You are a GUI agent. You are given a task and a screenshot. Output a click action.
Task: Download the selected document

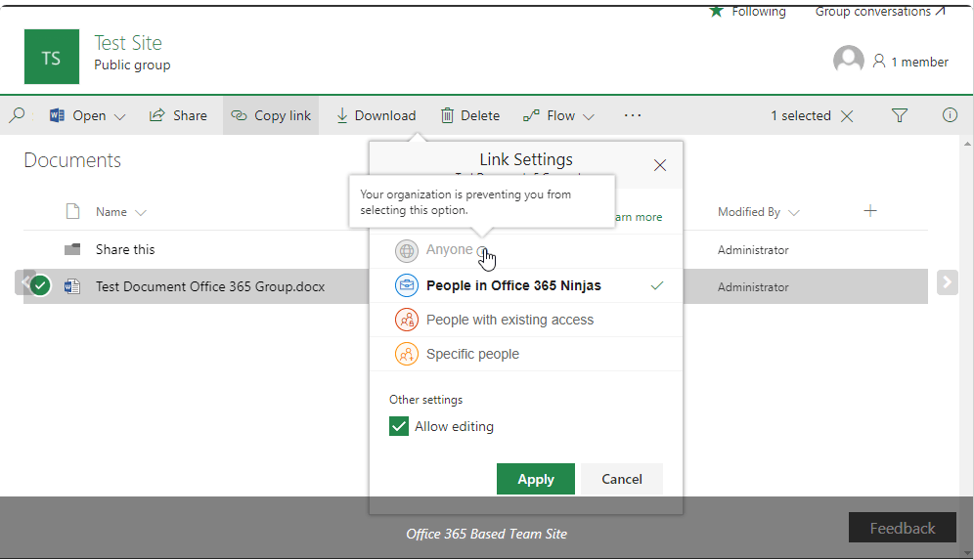376,115
